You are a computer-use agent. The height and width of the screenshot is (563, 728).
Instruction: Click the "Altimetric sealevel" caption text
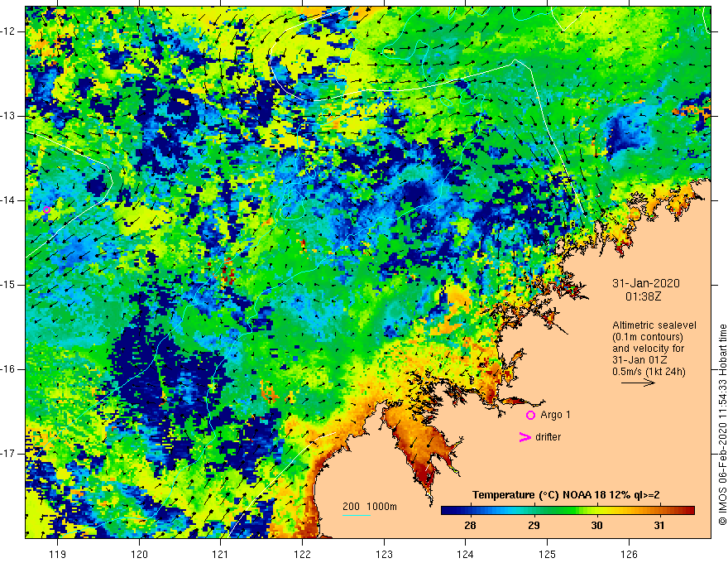click(x=654, y=325)
